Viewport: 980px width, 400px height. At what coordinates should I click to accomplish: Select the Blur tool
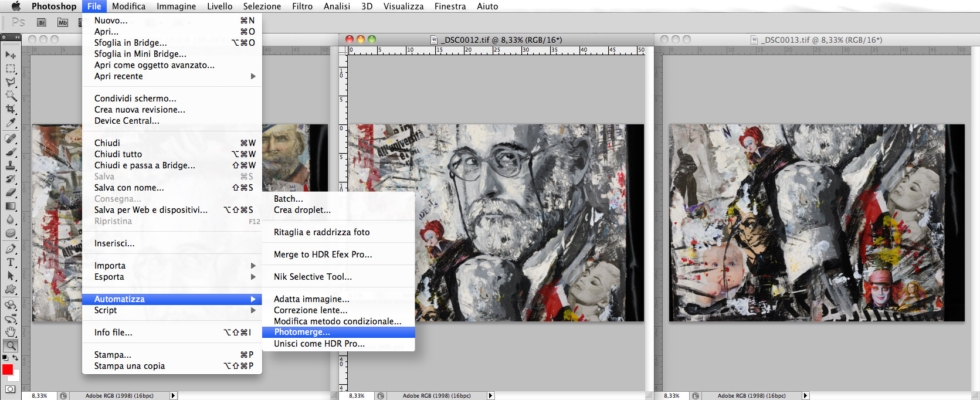tap(11, 219)
